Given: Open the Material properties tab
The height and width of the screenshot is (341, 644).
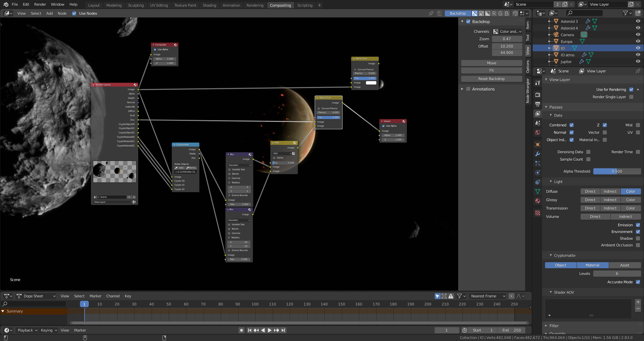Looking at the screenshot, I should (538, 201).
